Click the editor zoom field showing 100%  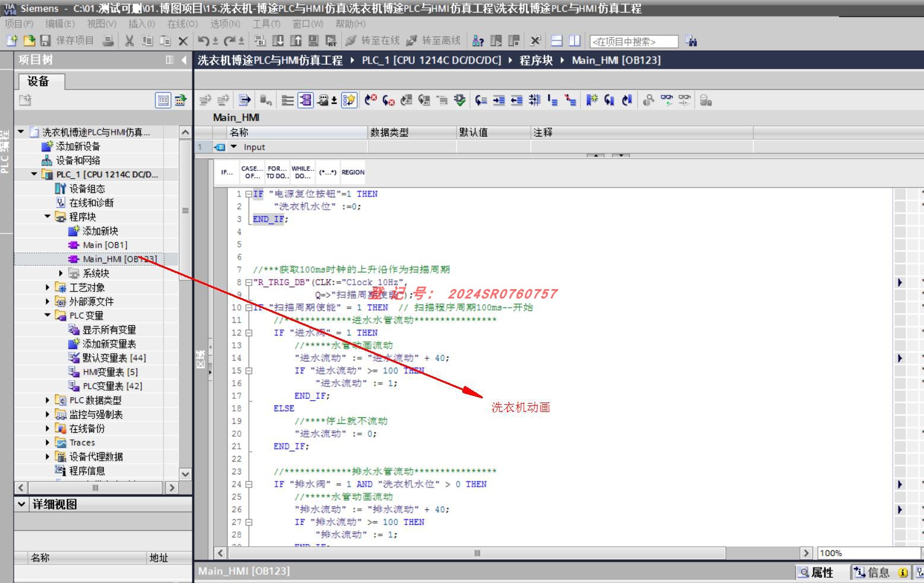[x=868, y=553]
